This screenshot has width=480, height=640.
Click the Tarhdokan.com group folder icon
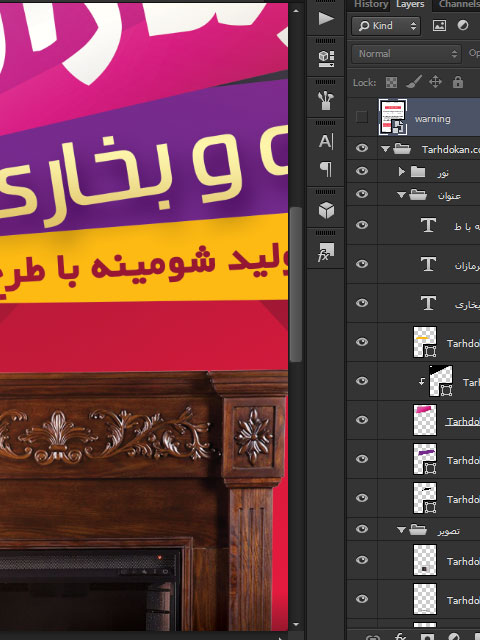coord(402,149)
